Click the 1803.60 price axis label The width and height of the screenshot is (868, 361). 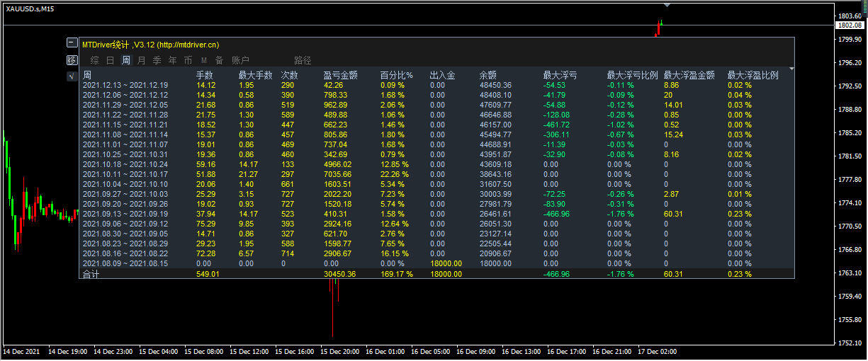849,16
